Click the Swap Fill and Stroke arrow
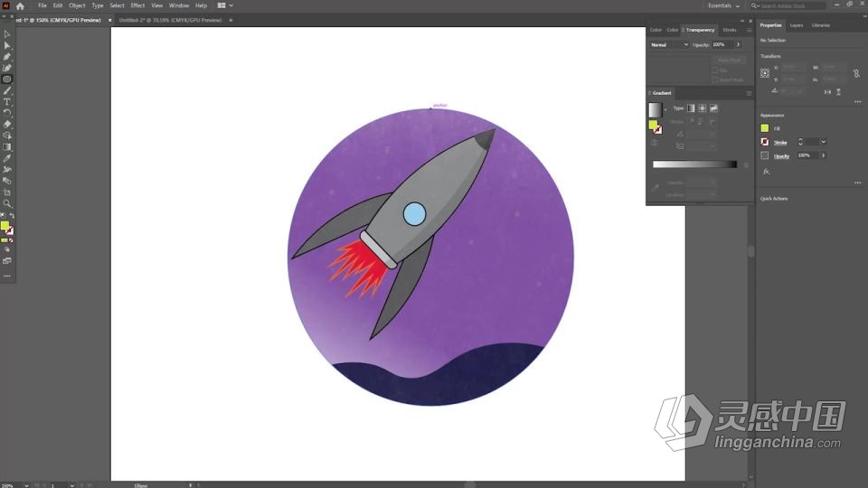The height and width of the screenshot is (488, 868). point(12,216)
